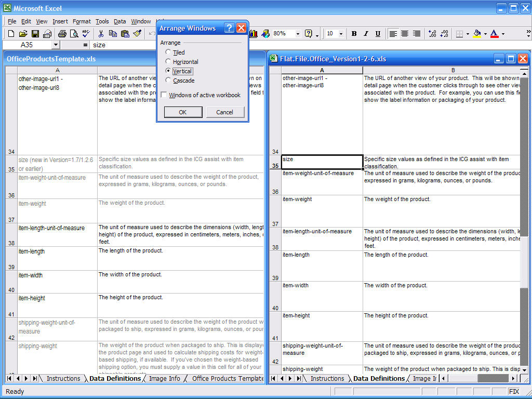Click the Increase Decimal icon
The width and height of the screenshot is (532, 399).
432,34
